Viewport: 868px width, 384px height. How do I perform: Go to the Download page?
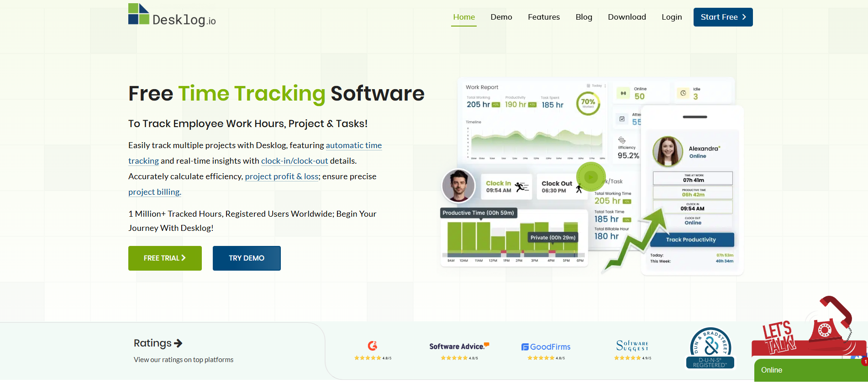(x=627, y=17)
